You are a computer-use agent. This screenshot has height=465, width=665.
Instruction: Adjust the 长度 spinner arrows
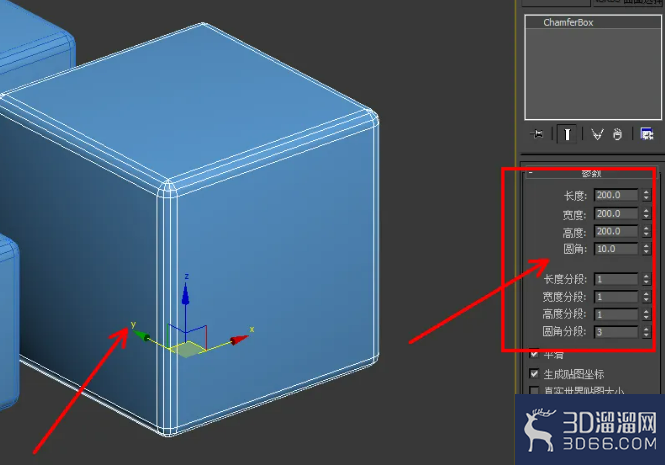[x=646, y=195]
